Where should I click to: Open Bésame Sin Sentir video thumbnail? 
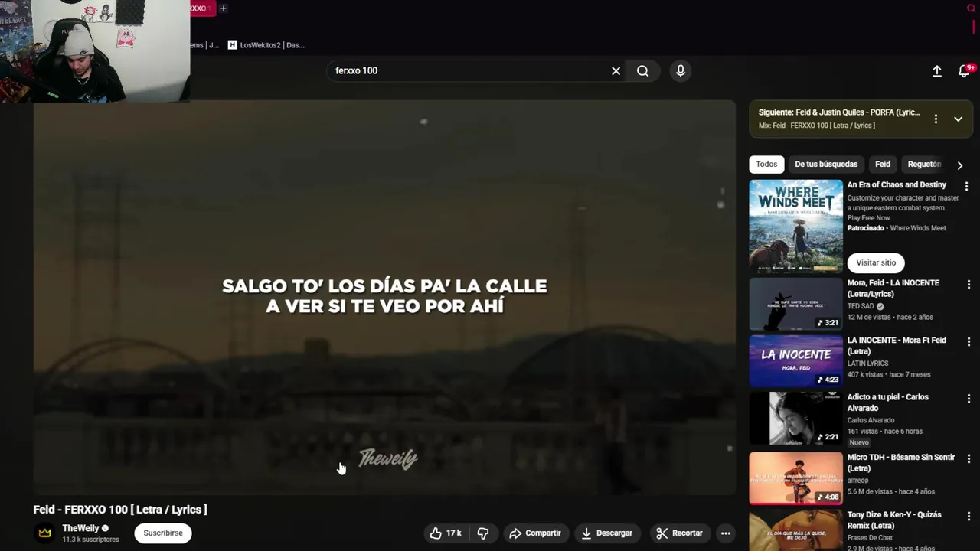point(795,478)
